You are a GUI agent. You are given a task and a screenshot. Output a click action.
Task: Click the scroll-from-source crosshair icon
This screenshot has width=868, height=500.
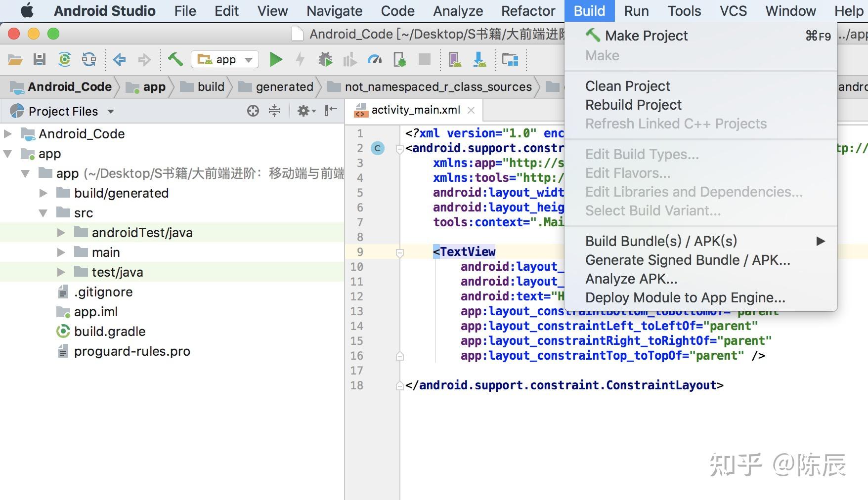253,111
